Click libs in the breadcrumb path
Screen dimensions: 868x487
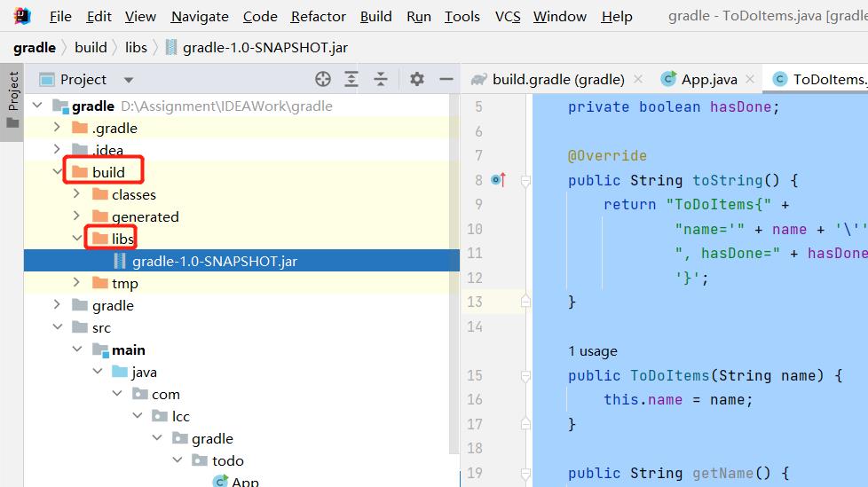pyautogui.click(x=136, y=48)
